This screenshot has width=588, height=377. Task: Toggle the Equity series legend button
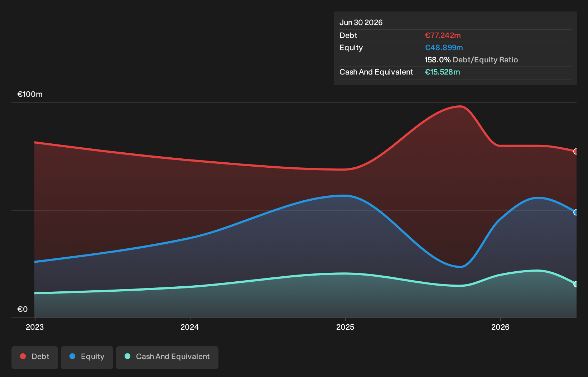click(87, 357)
